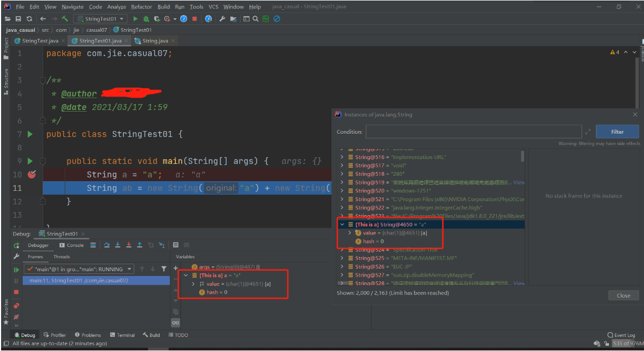Toggle Show Watches glasses icon in the Variables panel
The height and width of the screenshot is (351, 644).
(x=176, y=323)
